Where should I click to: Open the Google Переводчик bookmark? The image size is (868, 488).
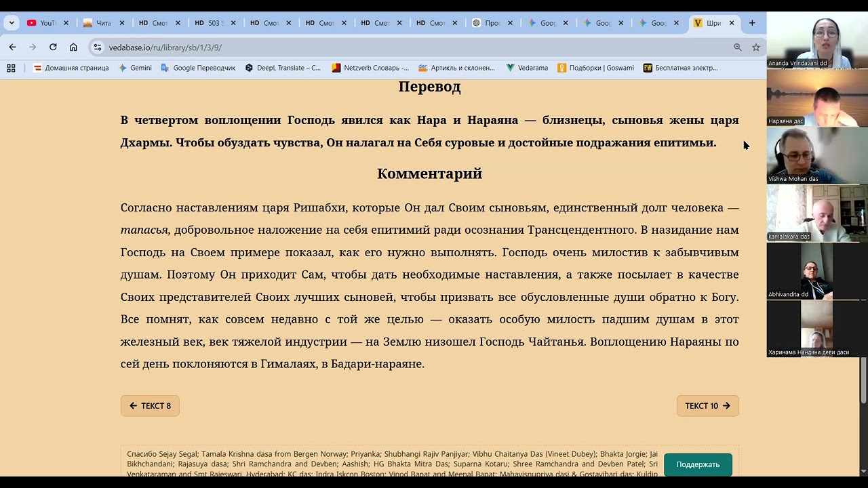198,68
